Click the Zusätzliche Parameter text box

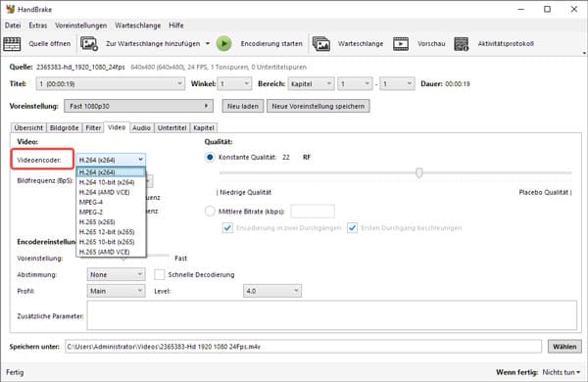(x=332, y=315)
